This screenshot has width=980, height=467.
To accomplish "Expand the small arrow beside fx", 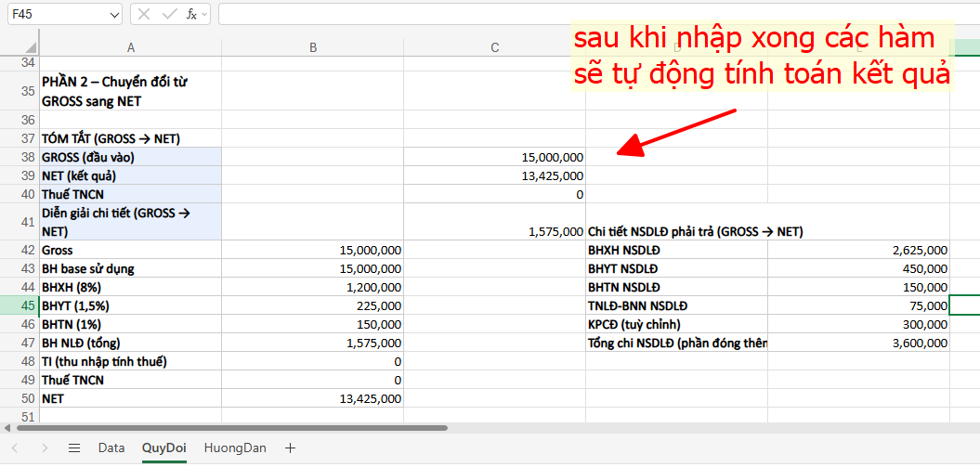I will tap(203, 14).
